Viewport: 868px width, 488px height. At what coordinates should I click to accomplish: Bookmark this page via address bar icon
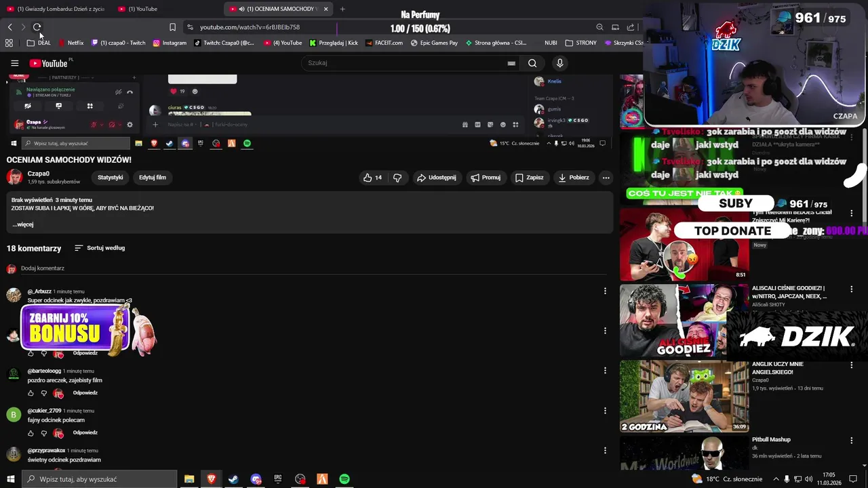coord(172,27)
